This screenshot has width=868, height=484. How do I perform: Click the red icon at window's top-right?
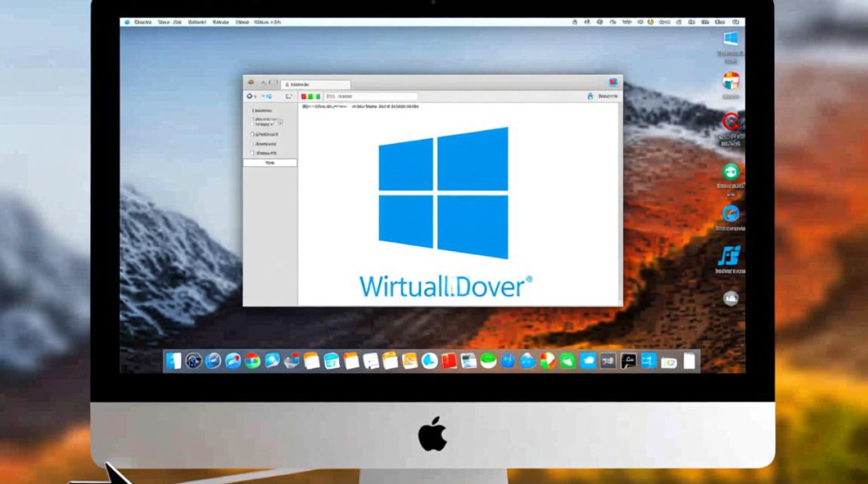pyautogui.click(x=613, y=83)
